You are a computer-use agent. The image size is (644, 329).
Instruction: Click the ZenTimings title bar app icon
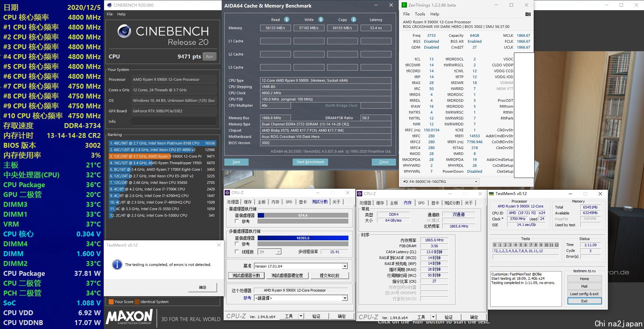[x=404, y=5]
